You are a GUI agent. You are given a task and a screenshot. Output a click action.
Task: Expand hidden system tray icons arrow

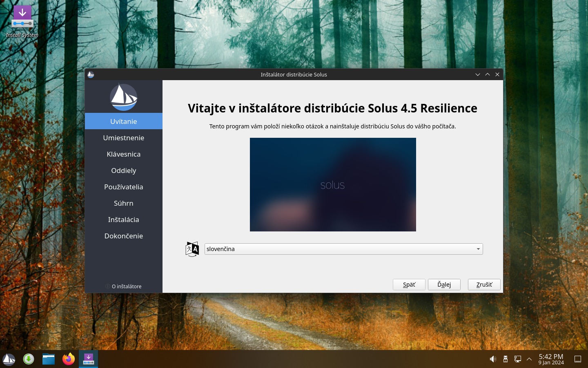pos(529,359)
